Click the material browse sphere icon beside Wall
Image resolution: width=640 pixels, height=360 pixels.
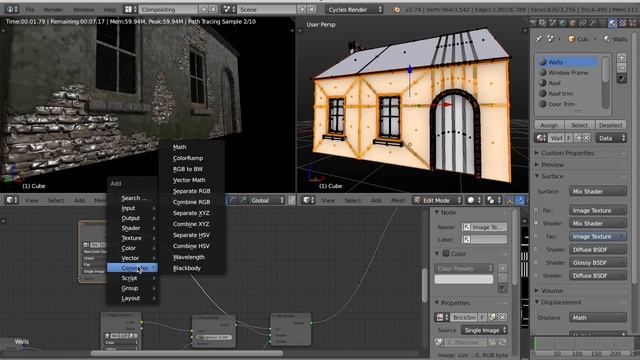(x=541, y=138)
